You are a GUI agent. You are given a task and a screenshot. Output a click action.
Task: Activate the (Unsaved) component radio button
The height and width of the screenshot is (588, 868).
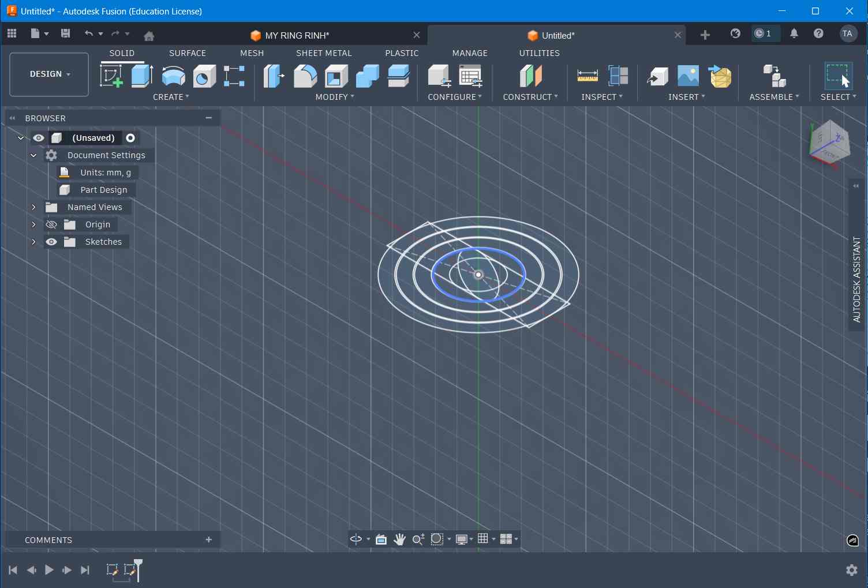pyautogui.click(x=130, y=138)
